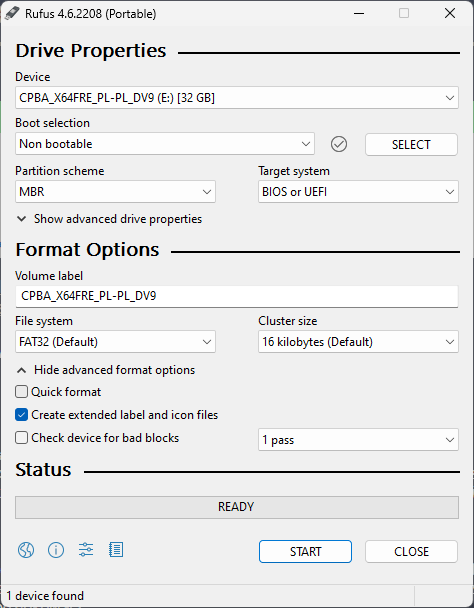Enable Check device for bad blocks

pos(21,438)
